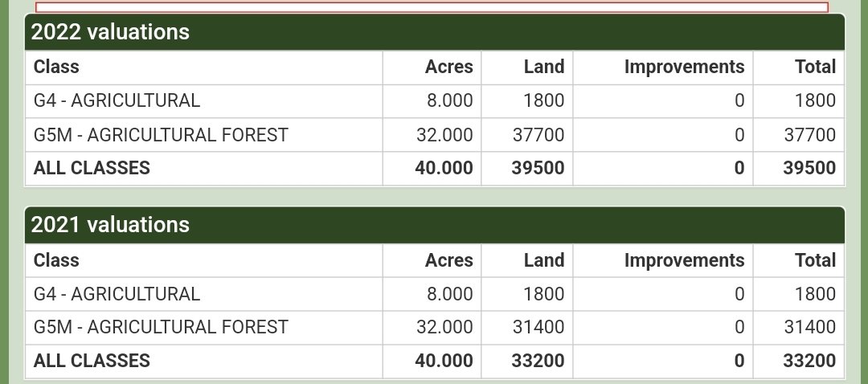Click the 37700 land value in 2022
Viewport: 868px width, 384px height.
(538, 134)
